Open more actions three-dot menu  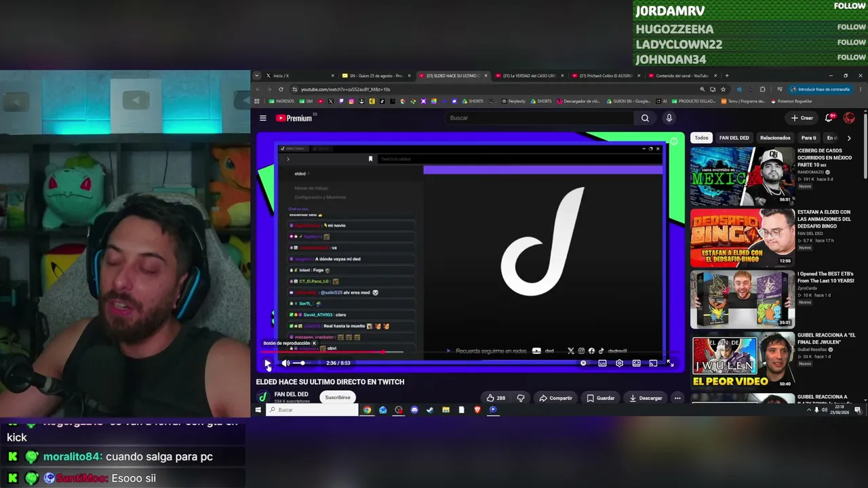coord(677,398)
